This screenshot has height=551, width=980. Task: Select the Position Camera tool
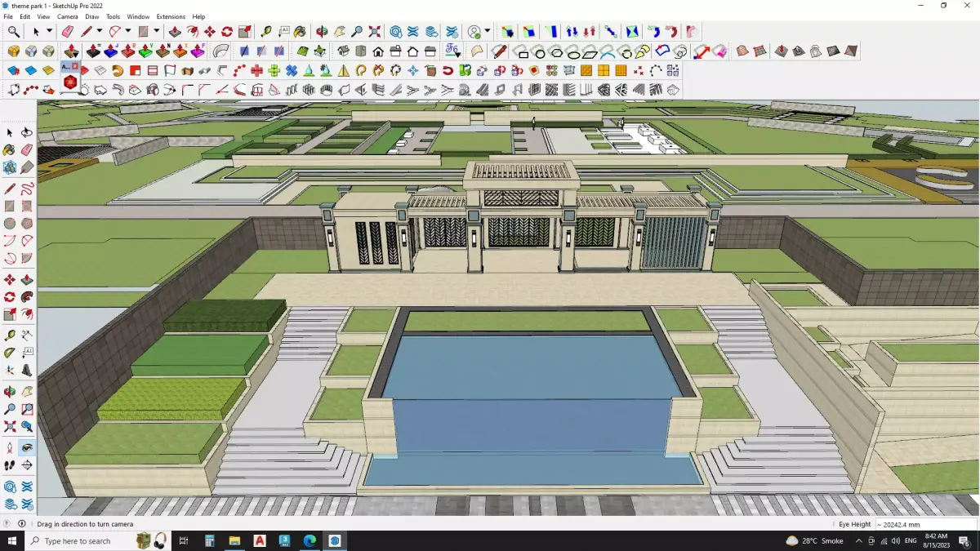[x=10, y=447]
